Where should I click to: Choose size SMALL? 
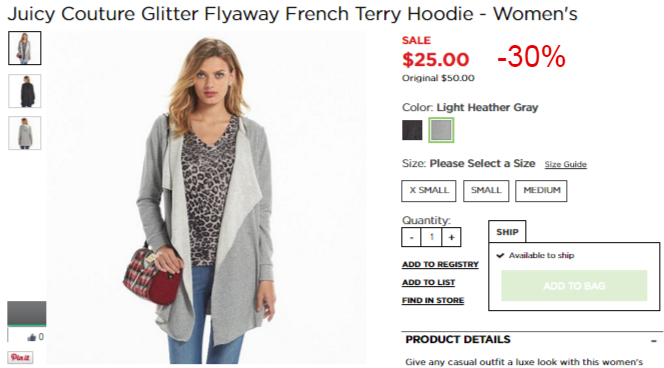coord(486,191)
